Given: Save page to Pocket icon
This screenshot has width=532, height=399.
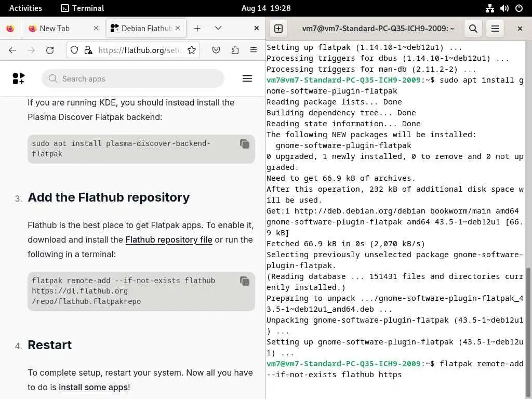Looking at the screenshot, I should pos(216,50).
